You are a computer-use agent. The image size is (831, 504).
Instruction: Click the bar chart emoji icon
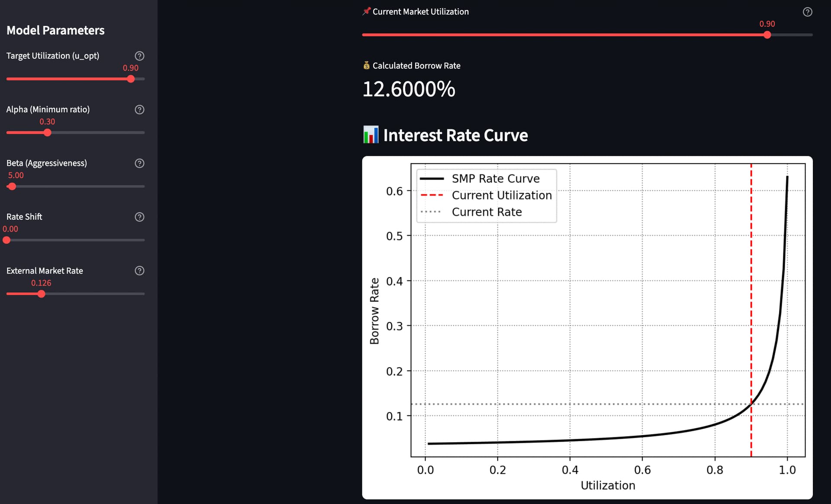(x=370, y=135)
